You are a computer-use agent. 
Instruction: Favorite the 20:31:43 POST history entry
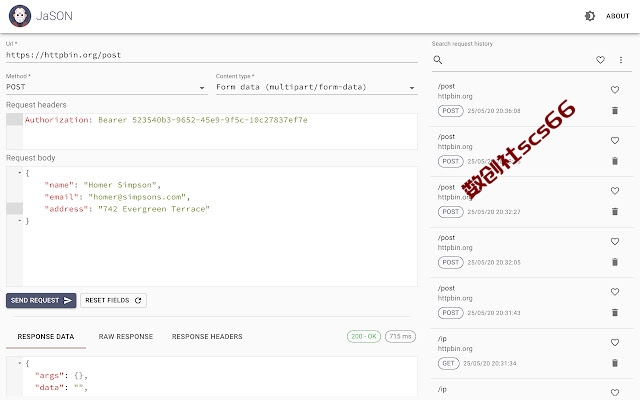pyautogui.click(x=615, y=292)
